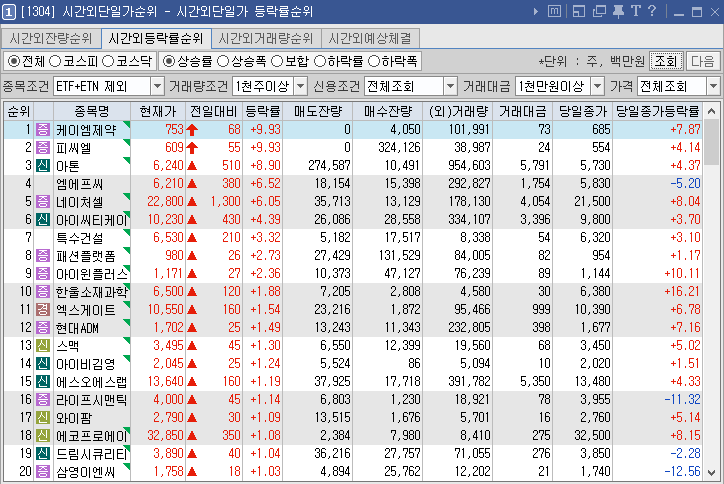Click the 신 badge for 아이비김영

[x=43, y=363]
